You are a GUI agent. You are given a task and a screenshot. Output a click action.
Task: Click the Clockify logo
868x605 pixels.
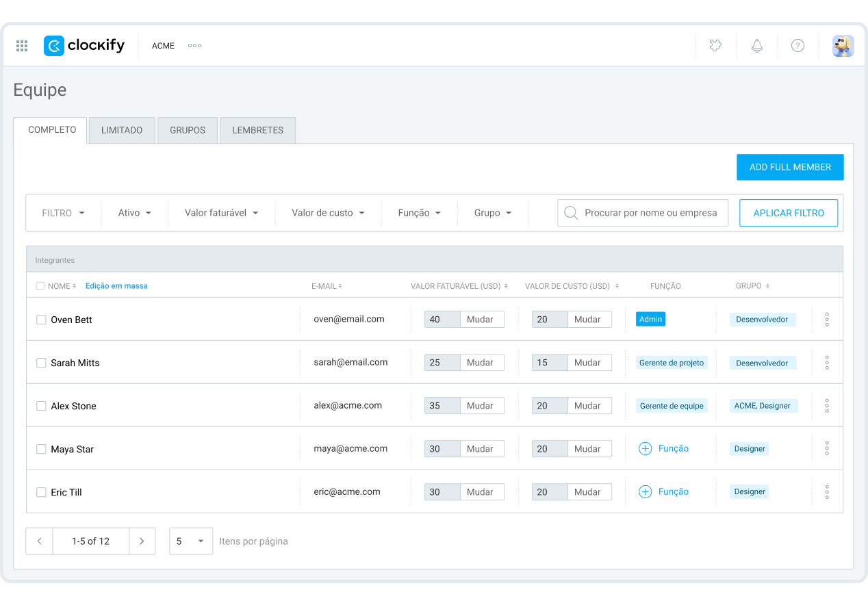coord(84,46)
